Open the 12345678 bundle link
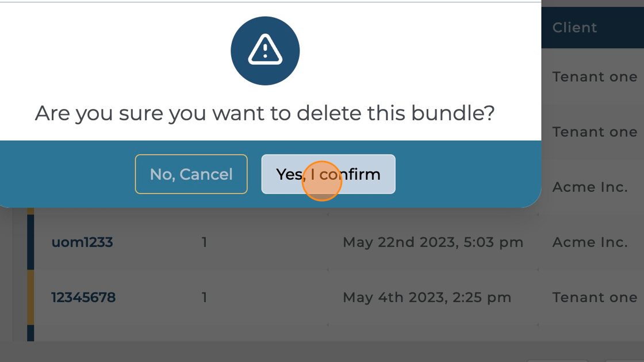 coord(83,298)
